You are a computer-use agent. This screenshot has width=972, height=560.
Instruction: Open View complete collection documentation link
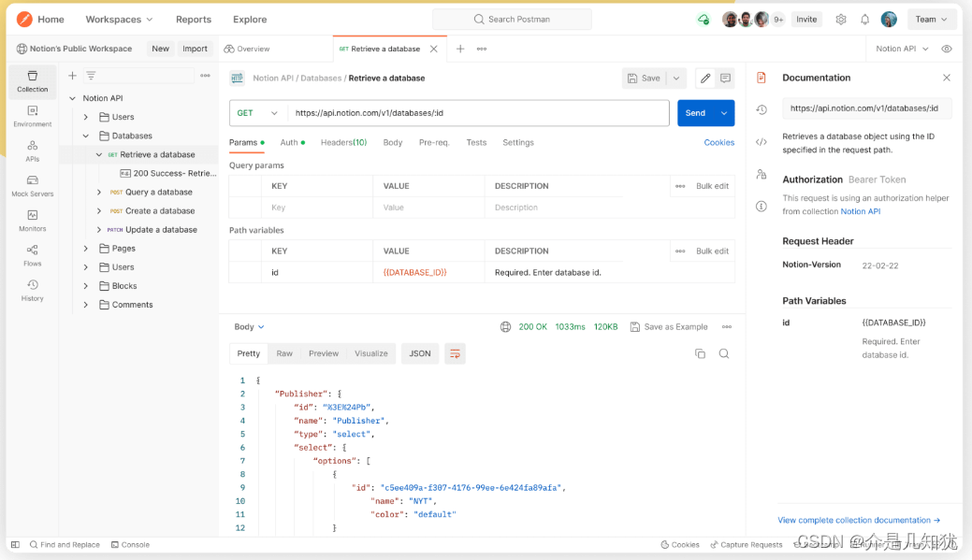point(859,521)
